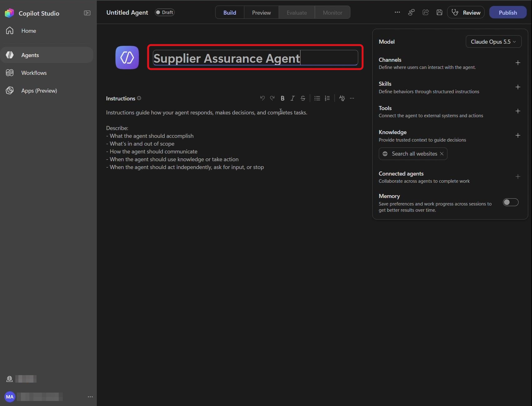Screen dimensions: 532x406
Task: Add a new channel
Action: [518, 63]
